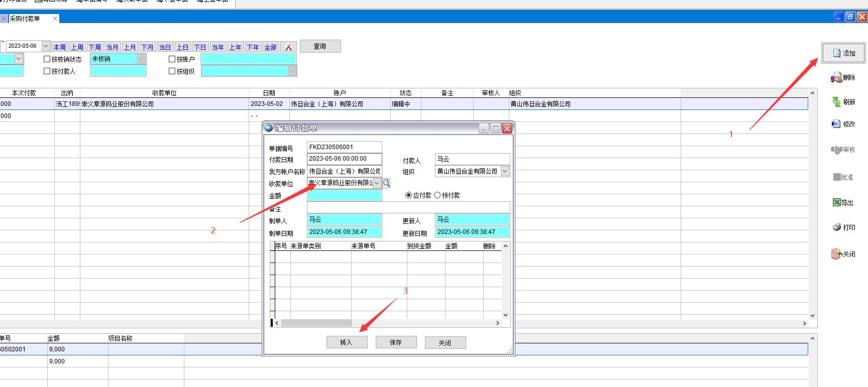Click the 修改 (Modify) icon

click(x=836, y=124)
